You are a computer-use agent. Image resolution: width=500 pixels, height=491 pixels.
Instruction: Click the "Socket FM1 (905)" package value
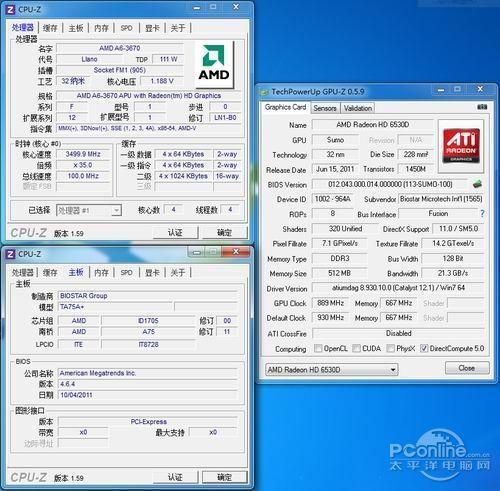(119, 70)
